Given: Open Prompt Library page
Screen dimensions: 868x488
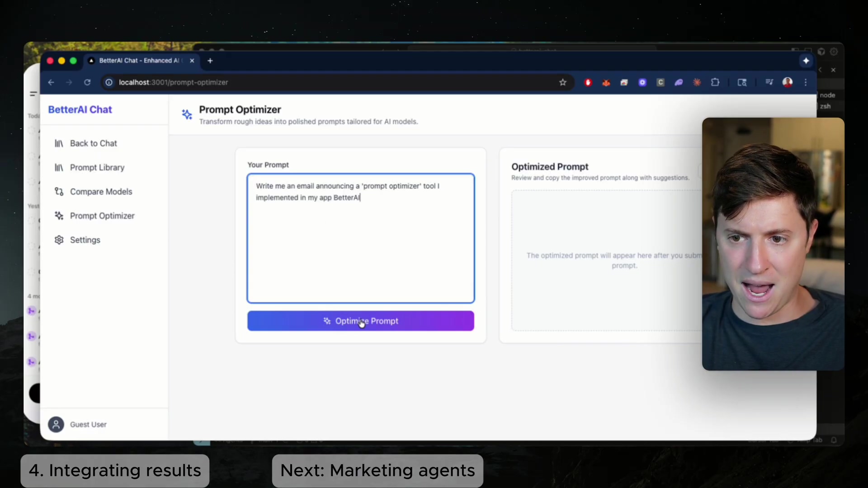Looking at the screenshot, I should tap(97, 168).
